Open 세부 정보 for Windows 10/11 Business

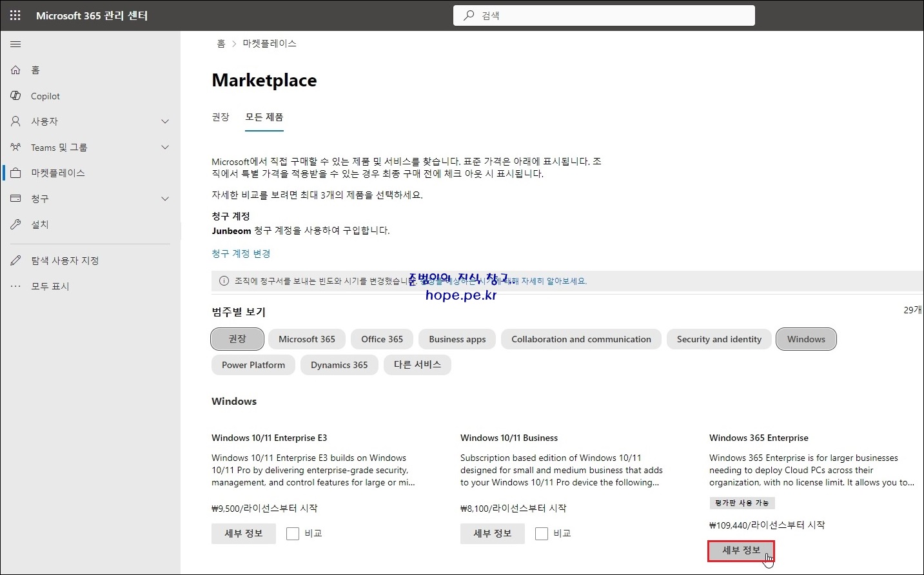click(493, 534)
